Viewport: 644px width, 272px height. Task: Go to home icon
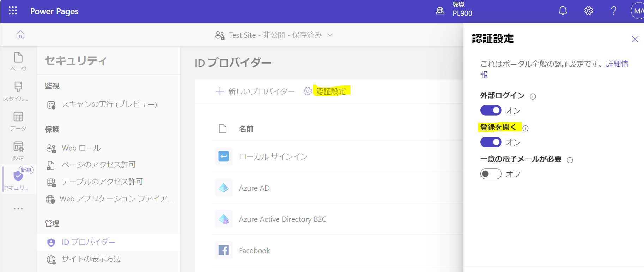[x=20, y=35]
